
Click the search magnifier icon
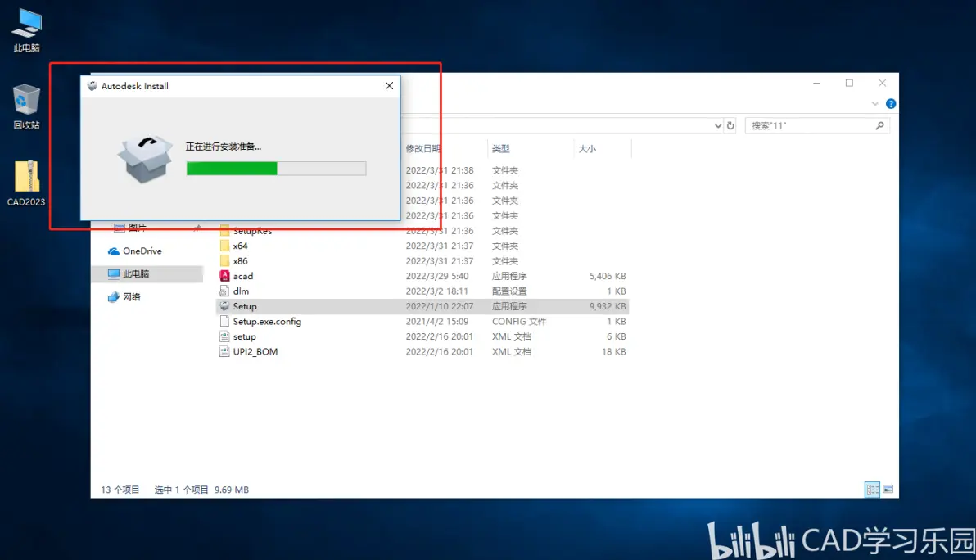pos(879,126)
